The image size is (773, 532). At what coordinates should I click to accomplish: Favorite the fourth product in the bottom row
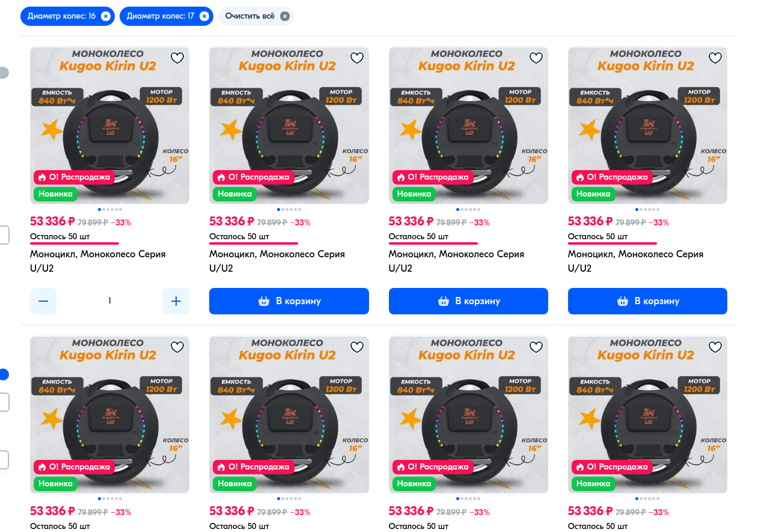(715, 347)
